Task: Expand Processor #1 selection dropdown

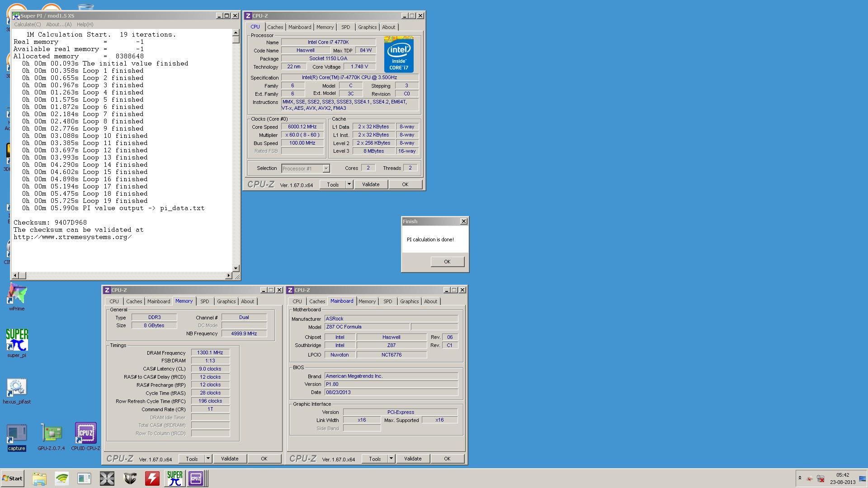Action: pos(326,169)
